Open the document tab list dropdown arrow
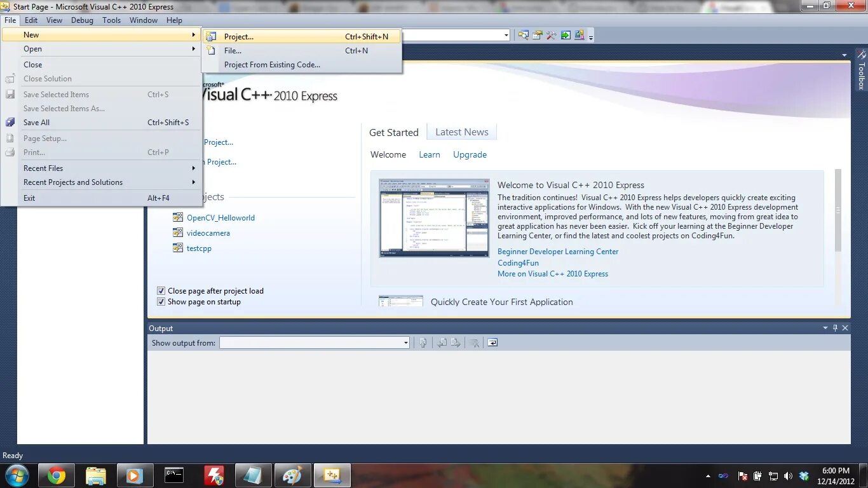 click(x=844, y=55)
